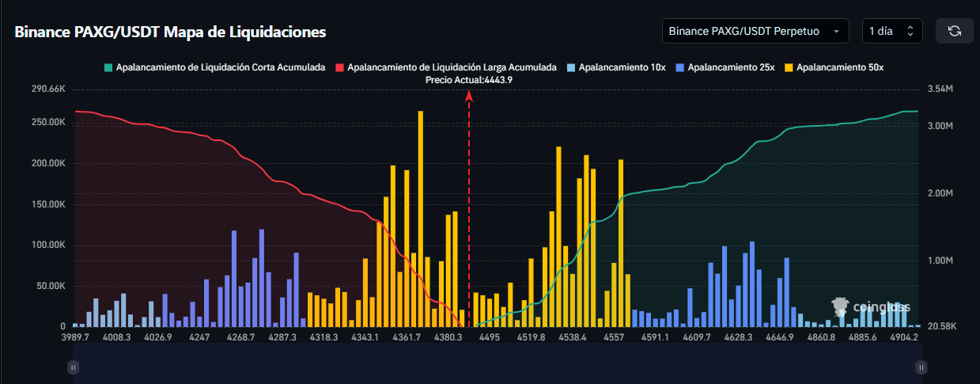Screen dimensions: 980x384
Task: Click the 2.00M right axis label
Action: point(940,193)
